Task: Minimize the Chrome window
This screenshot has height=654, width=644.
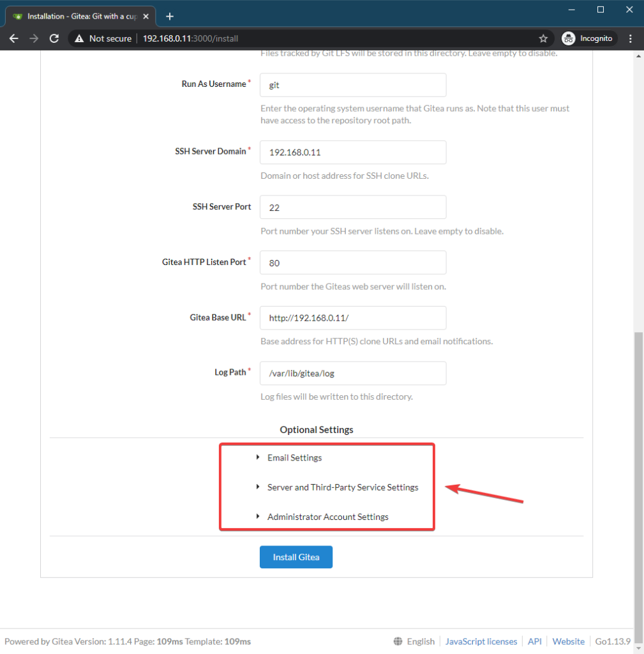Action: coord(571,10)
